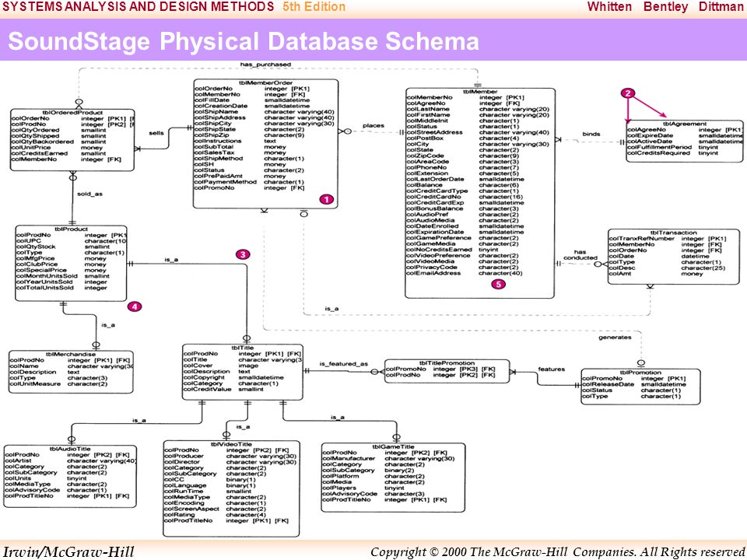Image resolution: width=747 pixels, height=560 pixels.
Task: Click the 'has conducted' relationship label
Action: tap(580, 255)
